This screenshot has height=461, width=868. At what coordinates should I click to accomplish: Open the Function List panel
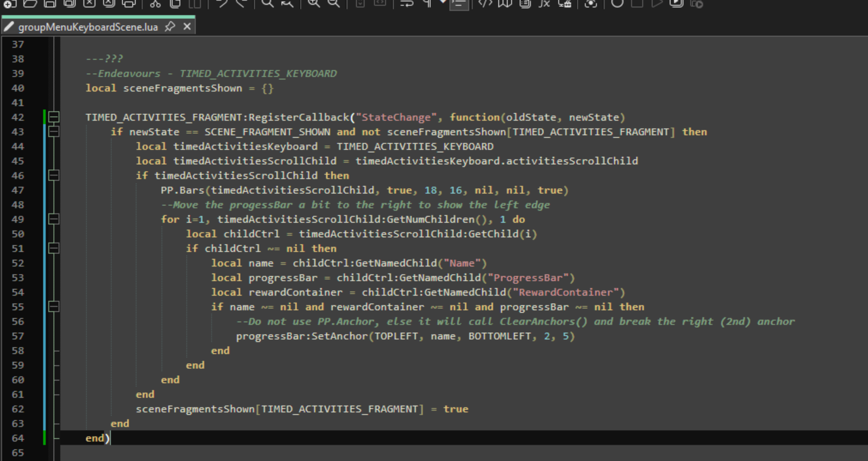(x=545, y=3)
